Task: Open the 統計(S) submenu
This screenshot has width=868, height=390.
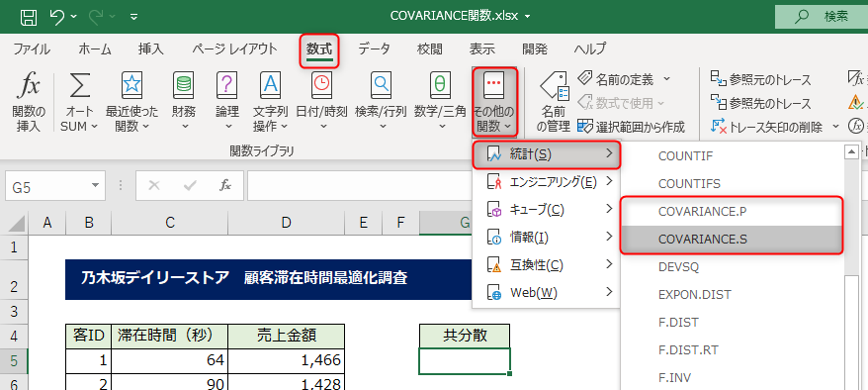Action: pos(547,154)
